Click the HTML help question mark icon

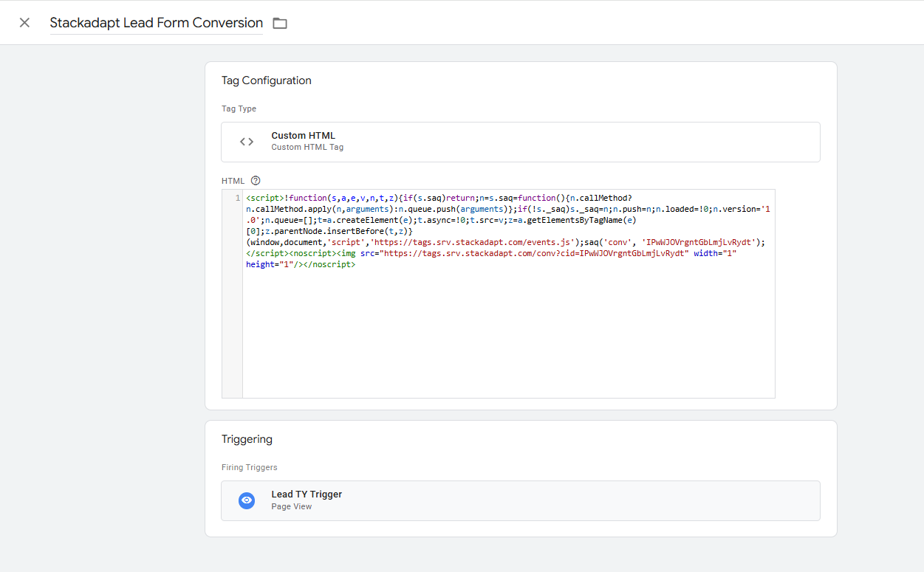(x=256, y=180)
